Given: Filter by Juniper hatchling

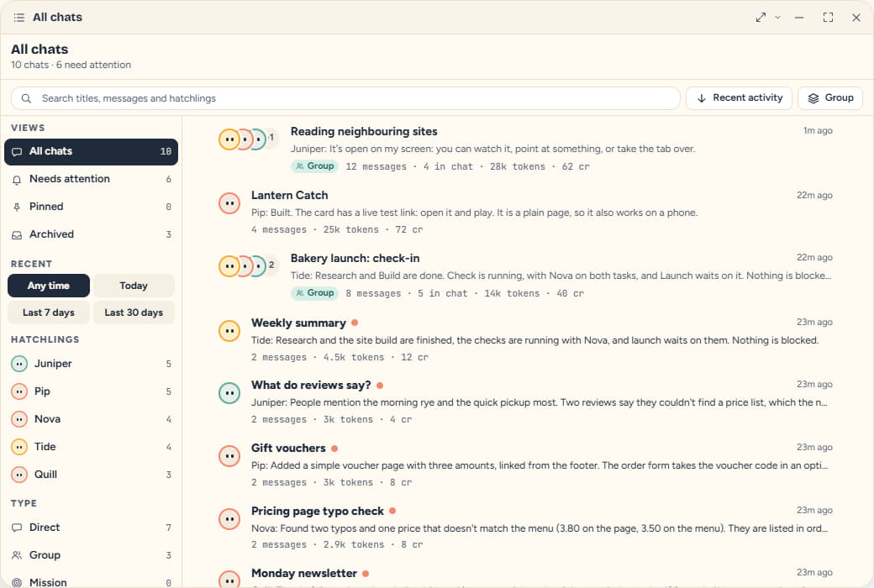Looking at the screenshot, I should 91,364.
